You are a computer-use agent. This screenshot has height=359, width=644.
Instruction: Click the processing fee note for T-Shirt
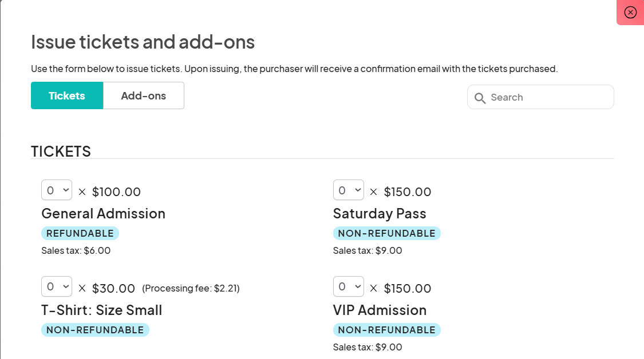pos(191,288)
